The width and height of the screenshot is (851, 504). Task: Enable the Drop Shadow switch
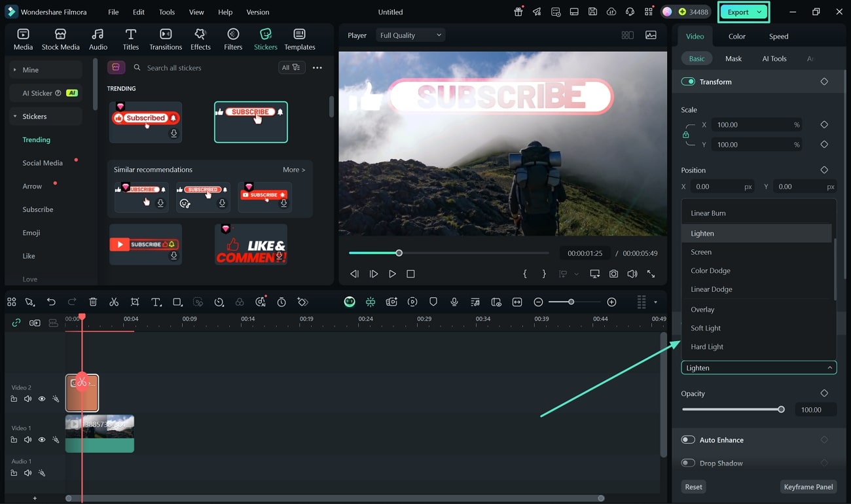tap(688, 463)
